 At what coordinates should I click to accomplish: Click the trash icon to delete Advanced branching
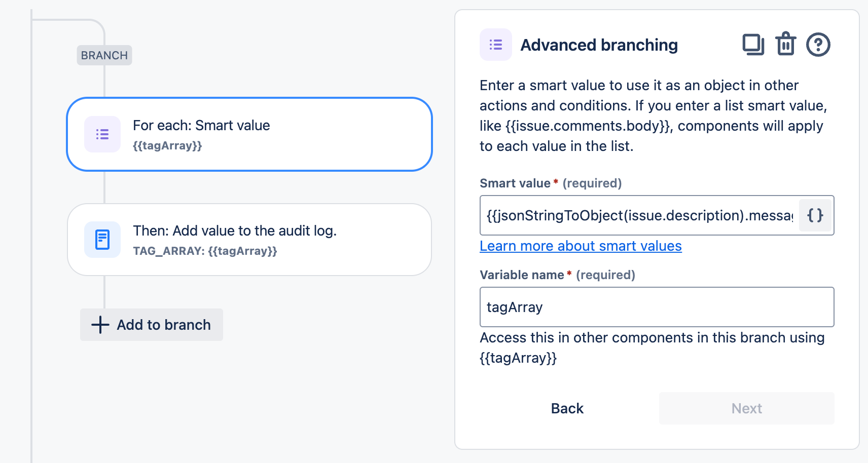[785, 45]
